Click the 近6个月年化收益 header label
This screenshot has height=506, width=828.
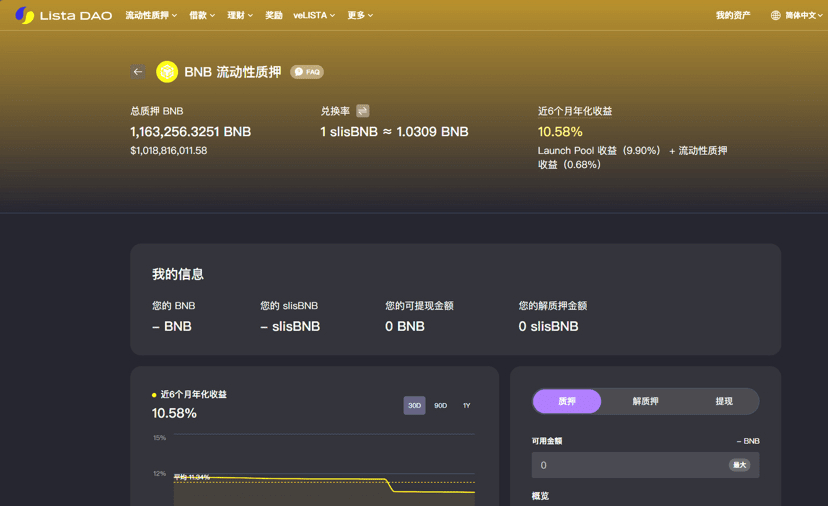[575, 111]
